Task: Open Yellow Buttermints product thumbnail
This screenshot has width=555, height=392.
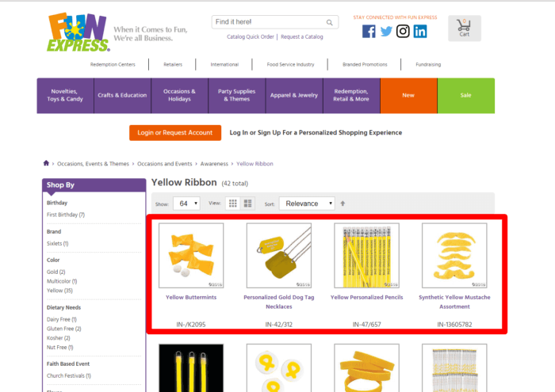Action: click(191, 255)
